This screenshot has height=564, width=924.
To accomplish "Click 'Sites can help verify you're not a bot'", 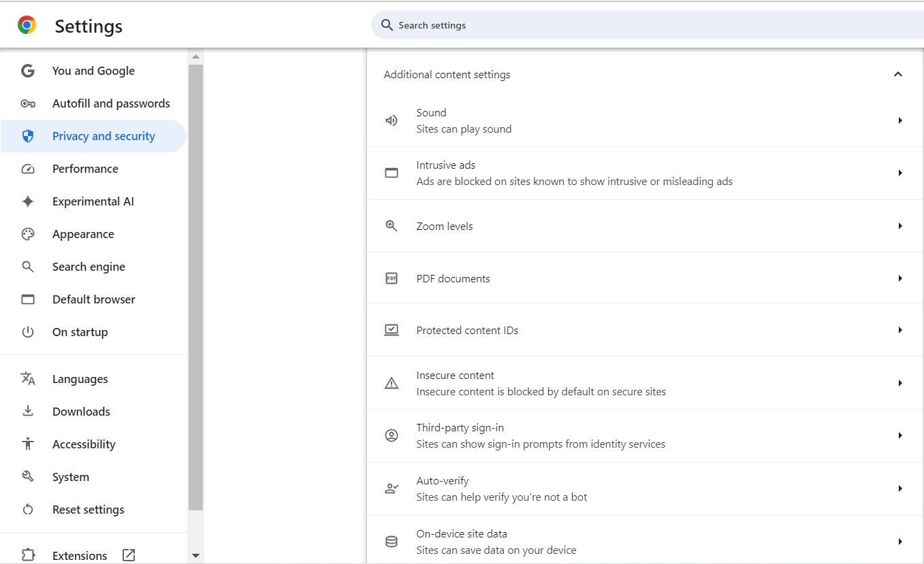I will (x=502, y=497).
